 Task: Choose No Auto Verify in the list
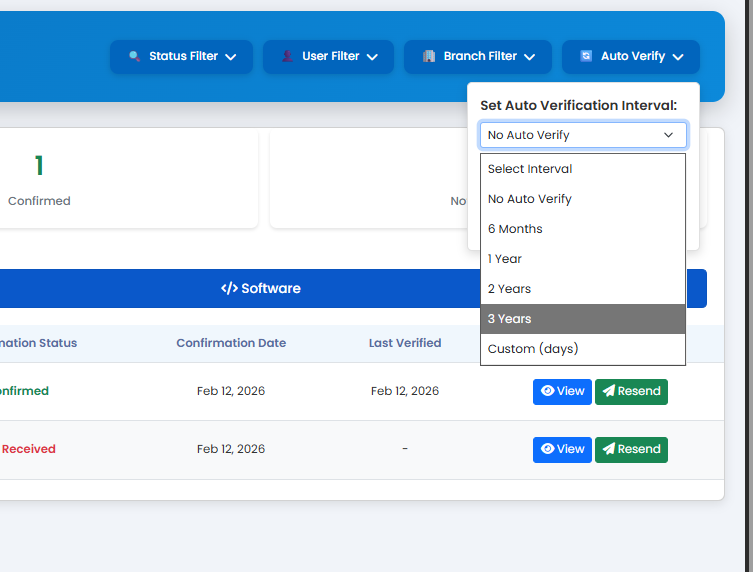point(583,199)
